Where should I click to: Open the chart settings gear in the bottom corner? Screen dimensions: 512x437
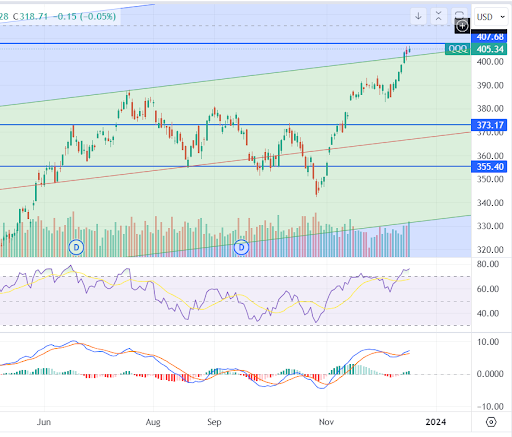pyautogui.click(x=491, y=422)
